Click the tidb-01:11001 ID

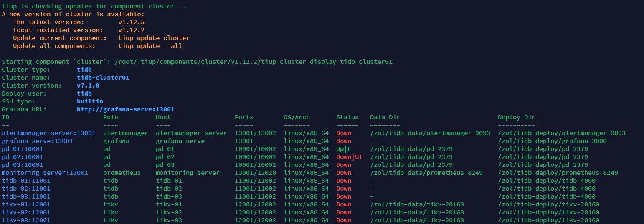(x=26, y=181)
